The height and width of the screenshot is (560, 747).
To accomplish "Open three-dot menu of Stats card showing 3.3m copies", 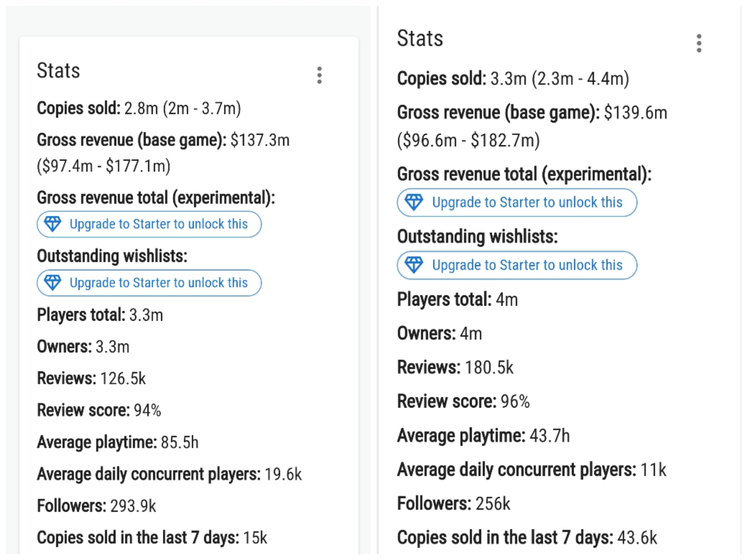I will tap(699, 43).
